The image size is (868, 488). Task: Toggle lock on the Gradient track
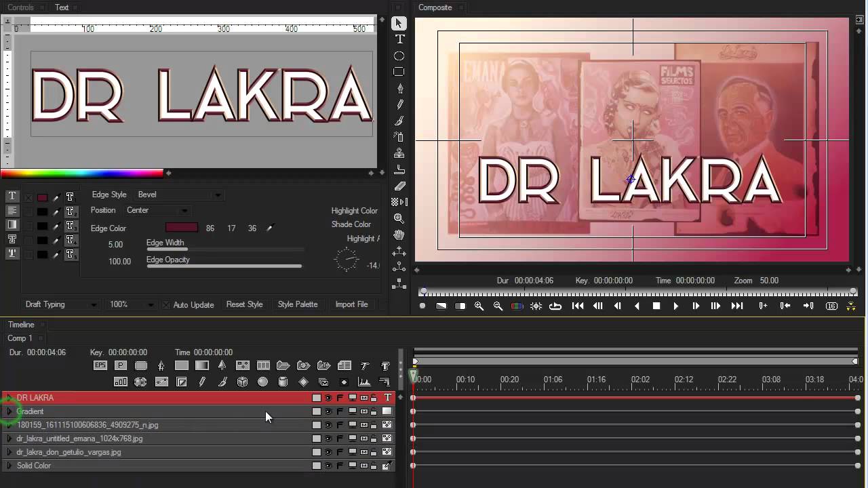pos(374,411)
